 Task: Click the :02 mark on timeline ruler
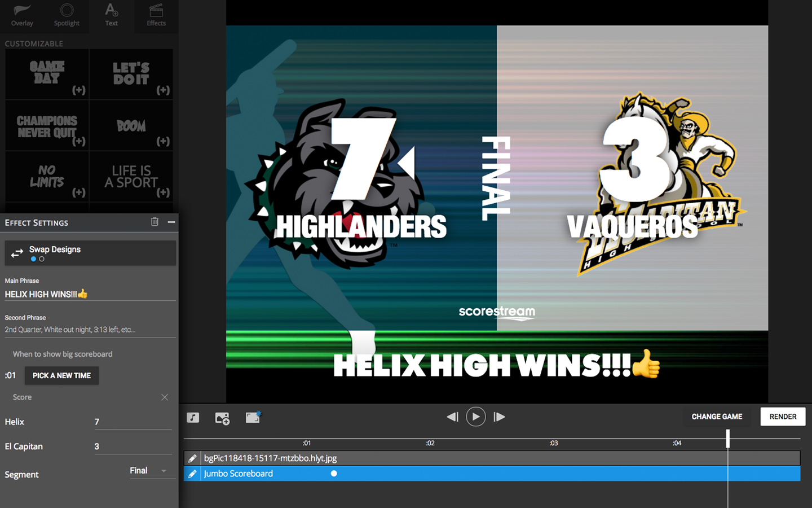pyautogui.click(x=430, y=443)
